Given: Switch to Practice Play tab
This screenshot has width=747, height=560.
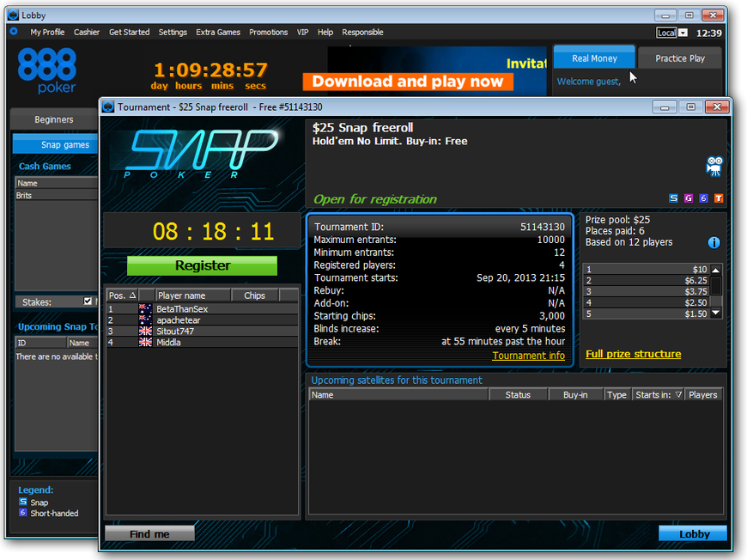Looking at the screenshot, I should click(679, 58).
